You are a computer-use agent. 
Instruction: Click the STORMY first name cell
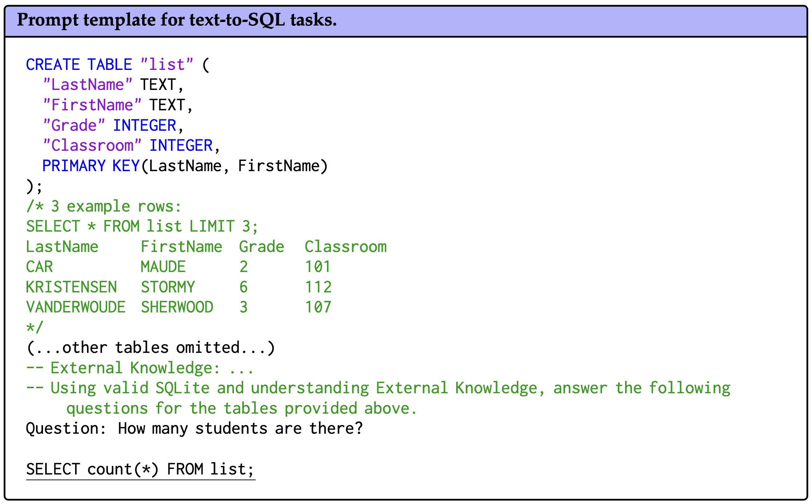[x=168, y=287]
